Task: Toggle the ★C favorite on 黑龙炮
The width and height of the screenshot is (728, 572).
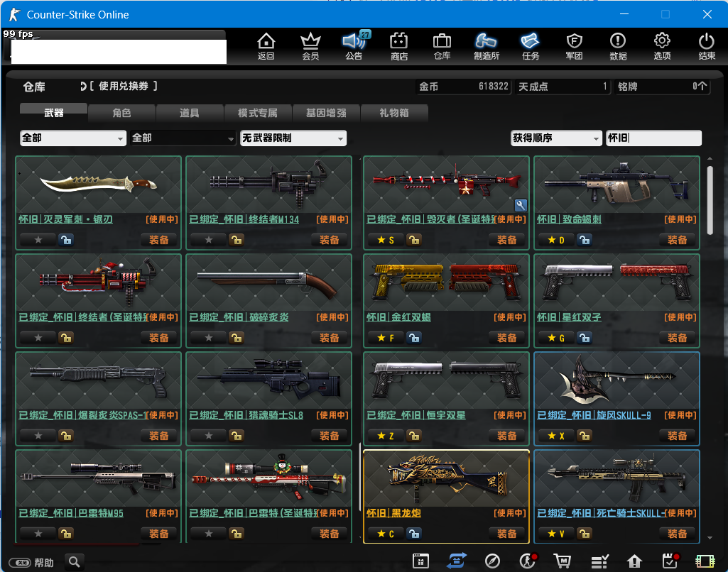Action: point(386,534)
